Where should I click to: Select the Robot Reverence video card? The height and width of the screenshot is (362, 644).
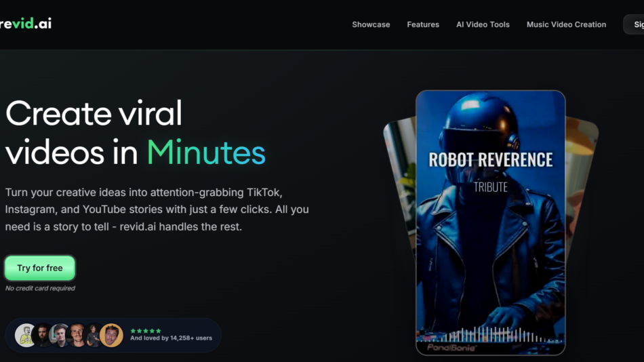pos(490,223)
